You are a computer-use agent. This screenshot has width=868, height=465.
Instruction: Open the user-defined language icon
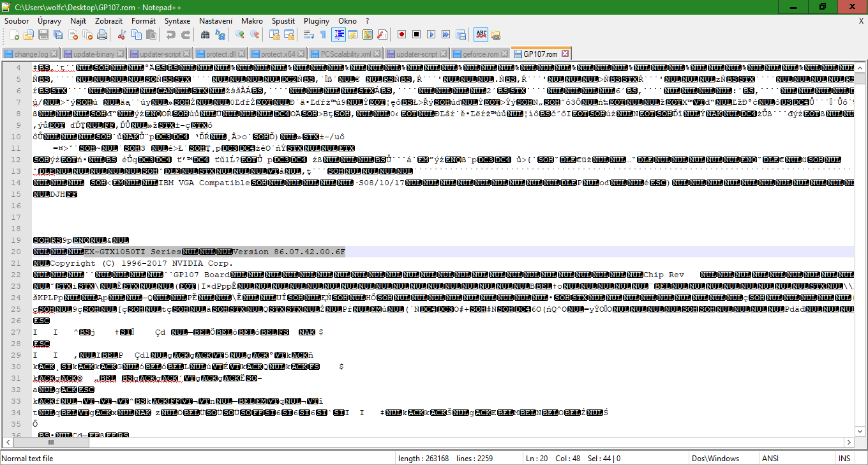353,34
